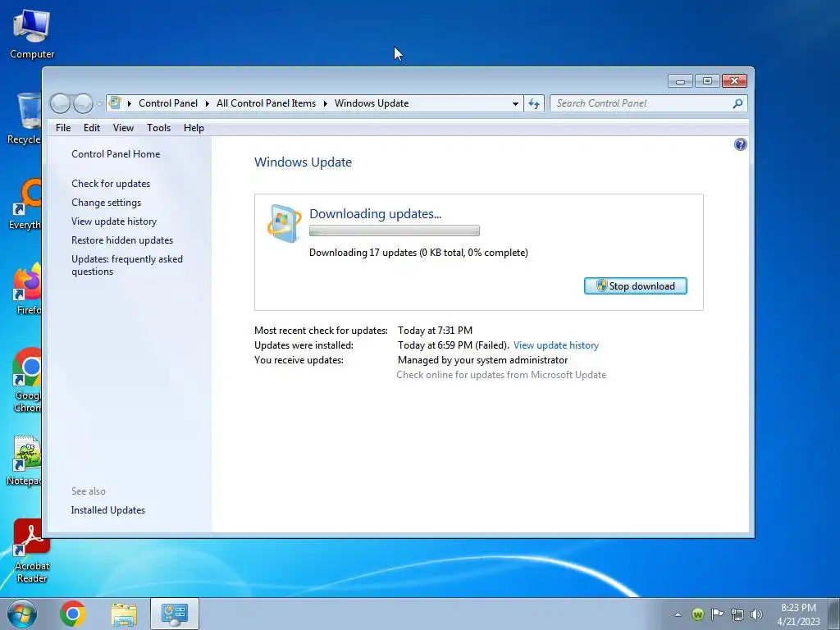Click the download progress bar
The height and width of the screenshot is (630, 840).
pyautogui.click(x=395, y=231)
